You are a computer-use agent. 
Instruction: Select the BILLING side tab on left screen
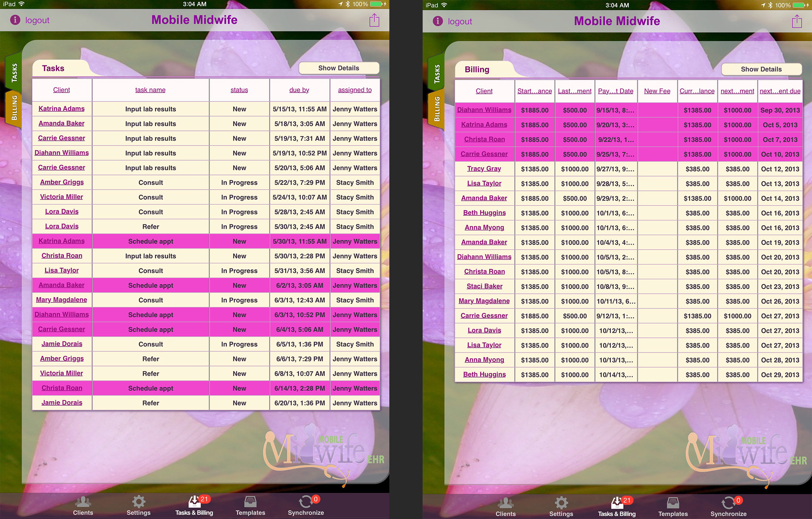[14, 108]
